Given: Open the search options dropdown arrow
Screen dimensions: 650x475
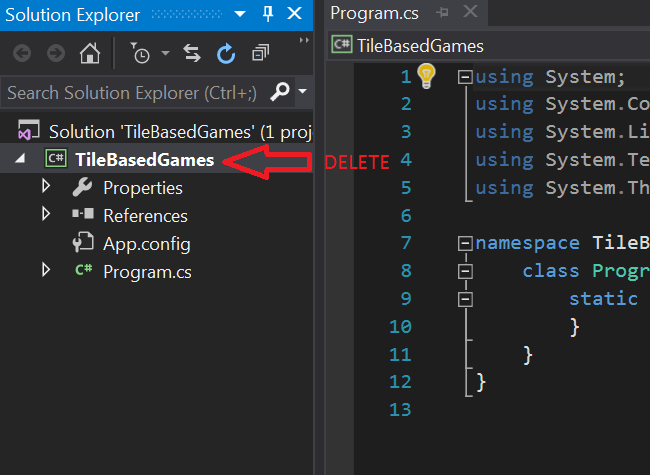Looking at the screenshot, I should (x=302, y=92).
